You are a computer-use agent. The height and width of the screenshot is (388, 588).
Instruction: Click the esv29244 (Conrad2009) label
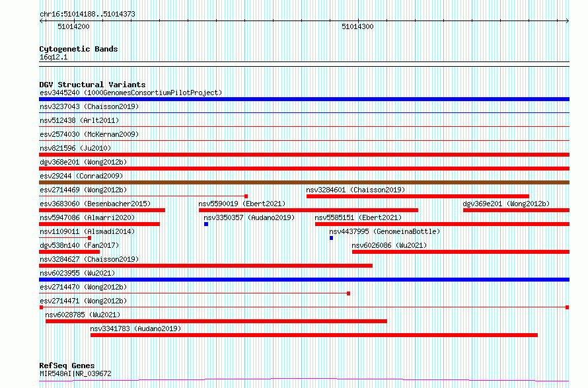pyautogui.click(x=81, y=176)
